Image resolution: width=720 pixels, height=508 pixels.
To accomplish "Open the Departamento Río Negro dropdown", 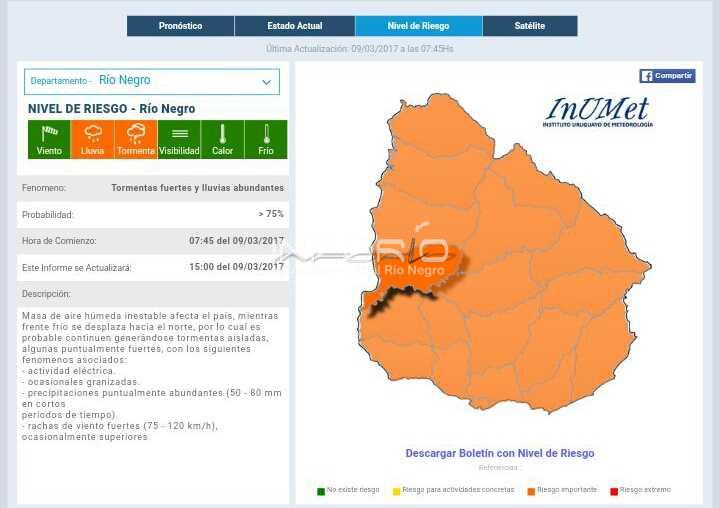I will coord(151,81).
